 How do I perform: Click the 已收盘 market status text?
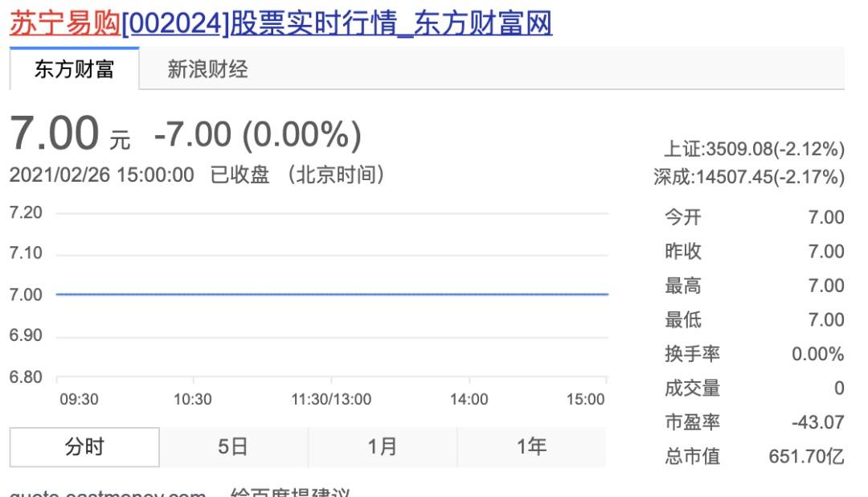tap(240, 175)
